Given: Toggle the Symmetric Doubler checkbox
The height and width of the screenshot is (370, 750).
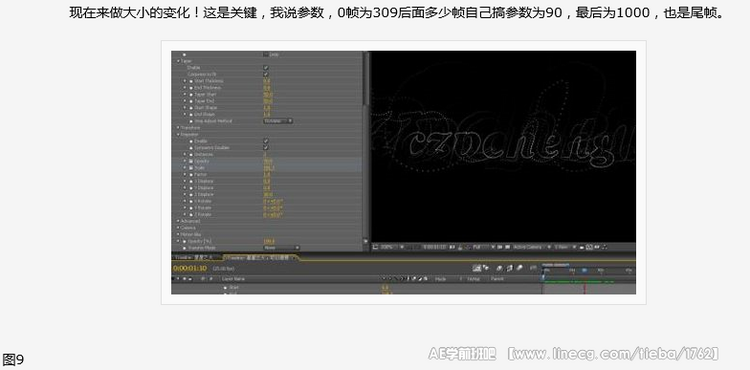Looking at the screenshot, I should (x=266, y=147).
